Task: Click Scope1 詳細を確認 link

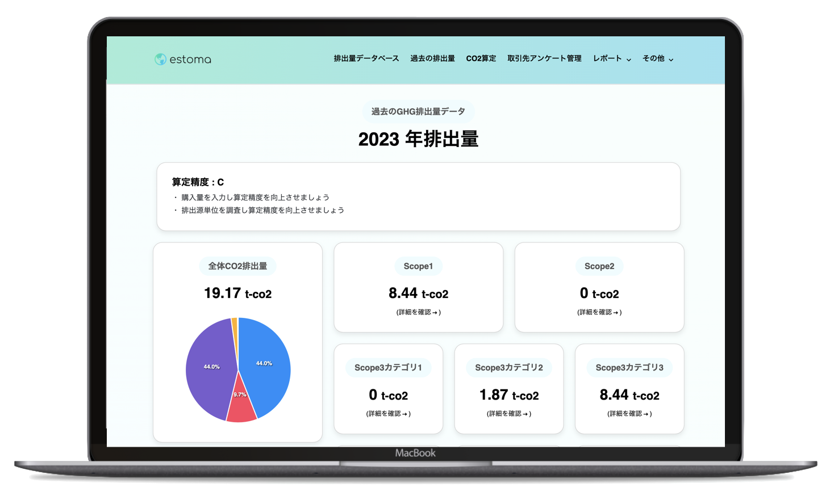Action: (x=418, y=312)
